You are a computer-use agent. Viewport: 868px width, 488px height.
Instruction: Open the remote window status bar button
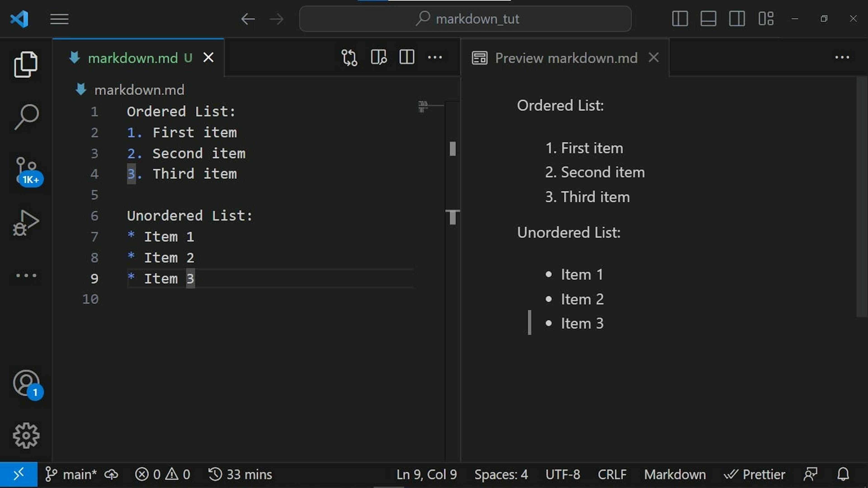19,474
